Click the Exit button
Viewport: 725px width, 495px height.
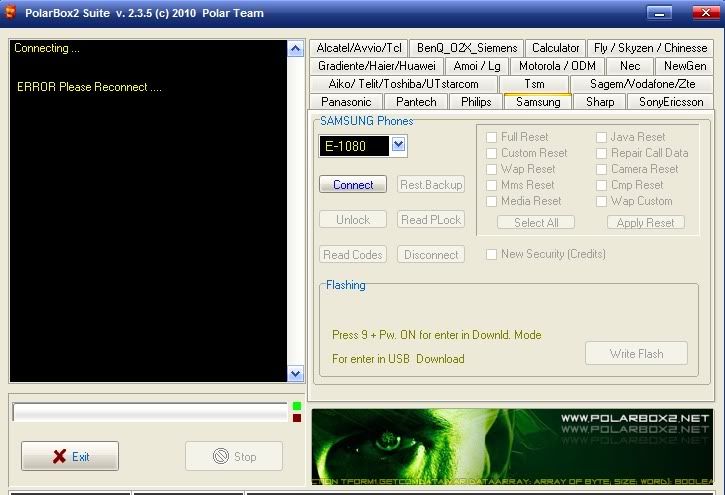coord(70,456)
